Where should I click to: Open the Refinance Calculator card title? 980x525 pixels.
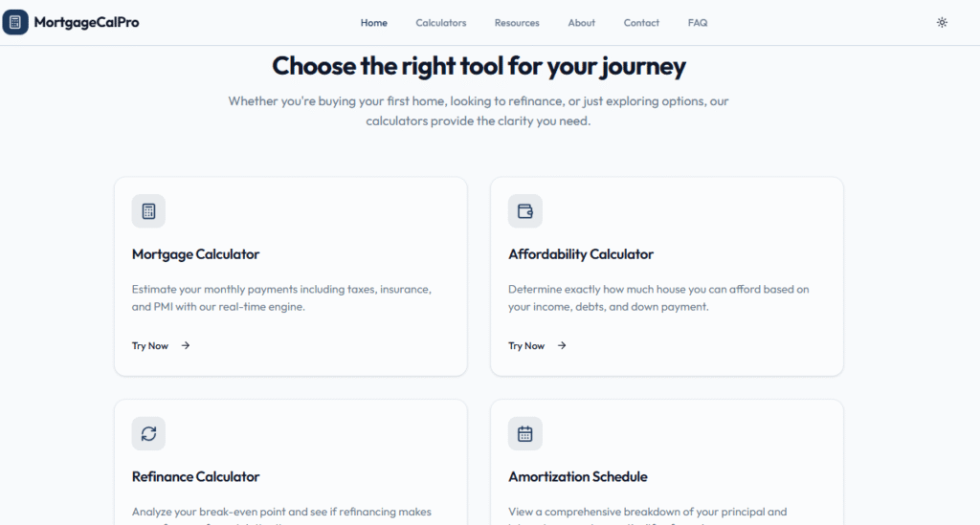pyautogui.click(x=195, y=476)
